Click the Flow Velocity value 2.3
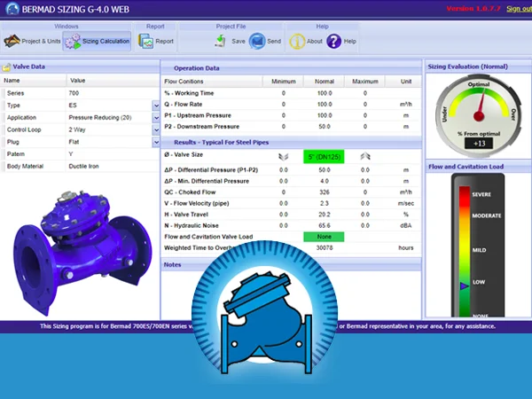 [x=325, y=204]
